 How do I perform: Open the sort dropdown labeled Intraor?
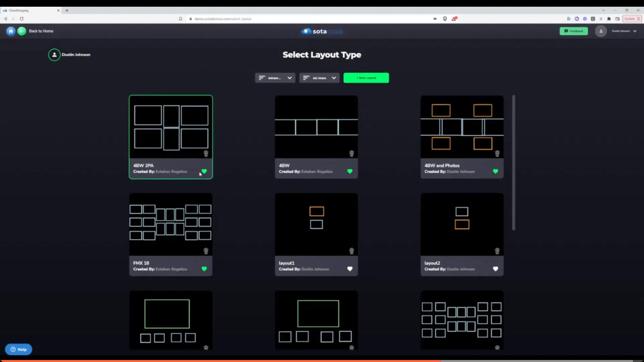click(275, 78)
